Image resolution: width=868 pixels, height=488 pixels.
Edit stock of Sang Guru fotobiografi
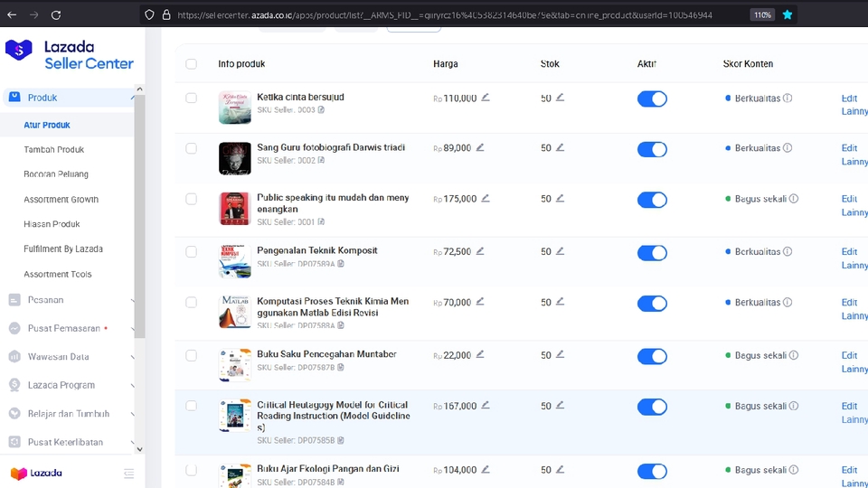[x=561, y=147]
